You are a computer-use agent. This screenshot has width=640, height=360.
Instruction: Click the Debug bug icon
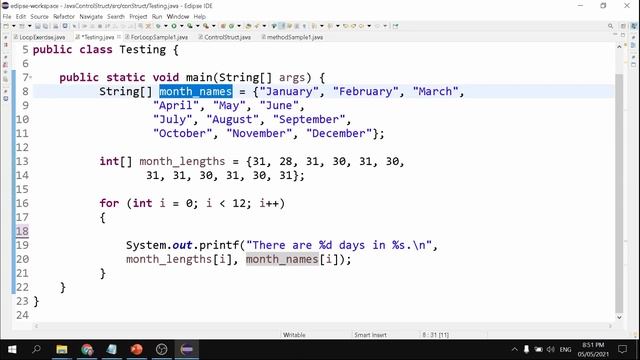click(x=158, y=26)
